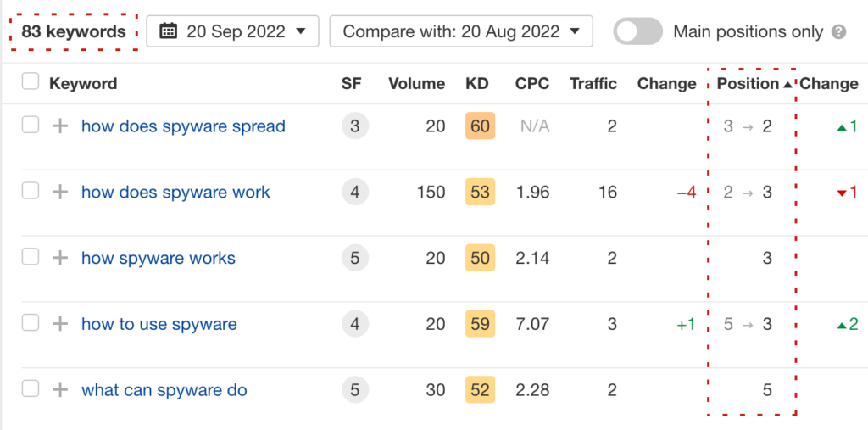This screenshot has height=430, width=868.
Task: Sort by the KD column header
Action: click(x=477, y=83)
